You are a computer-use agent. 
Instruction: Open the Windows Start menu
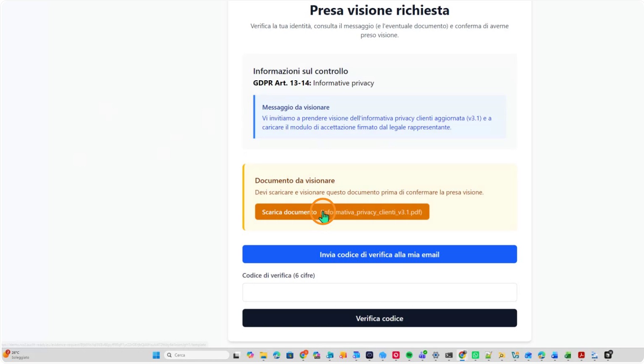coord(156,355)
